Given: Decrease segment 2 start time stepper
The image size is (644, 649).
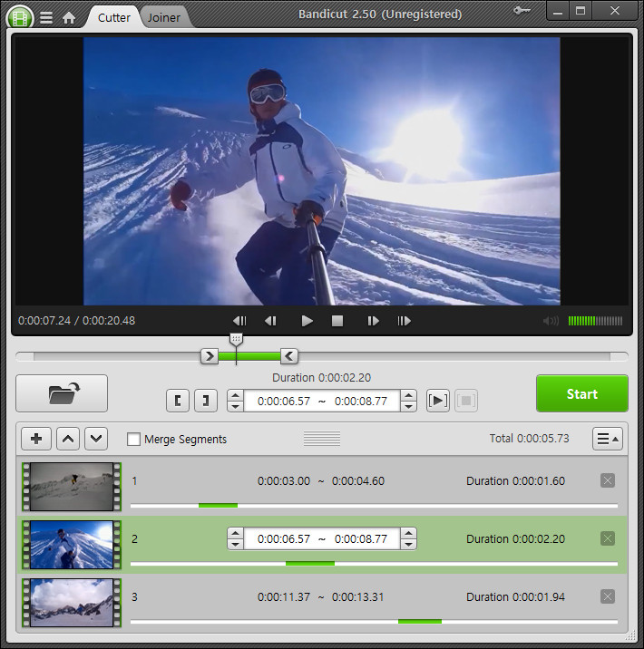Looking at the screenshot, I should tap(235, 544).
